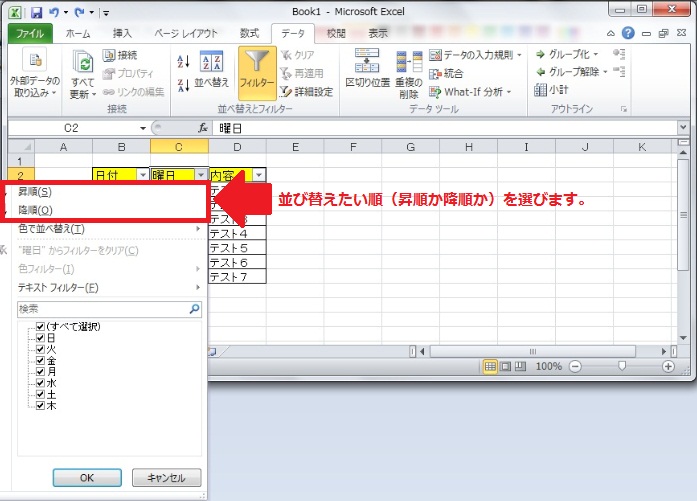
Task: Open テキスト フィルター(F) submenu
Action: 109,288
